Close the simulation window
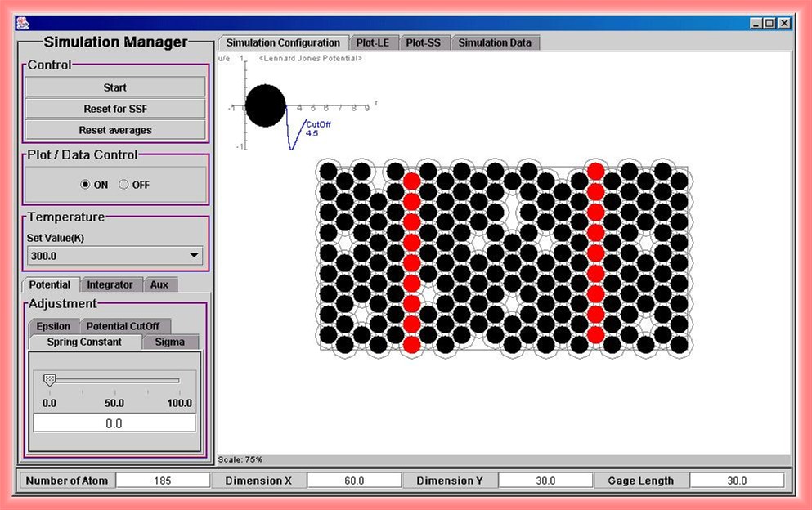 [x=784, y=24]
